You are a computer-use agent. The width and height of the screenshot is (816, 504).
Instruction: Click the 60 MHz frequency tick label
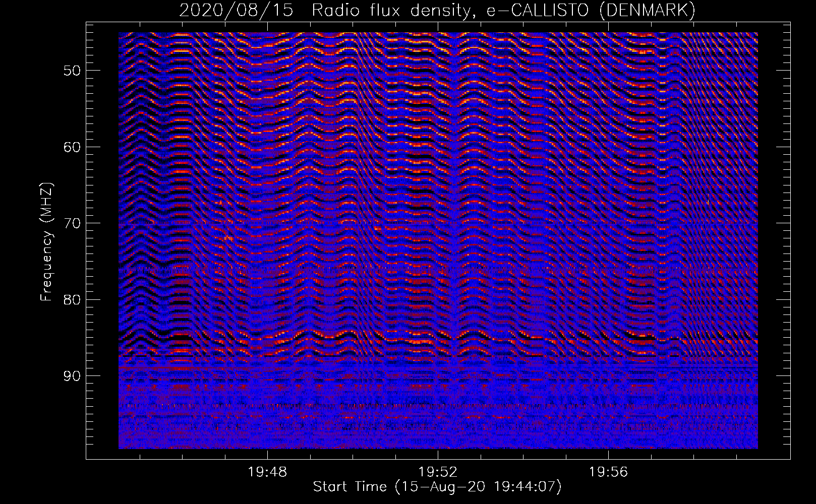point(72,147)
